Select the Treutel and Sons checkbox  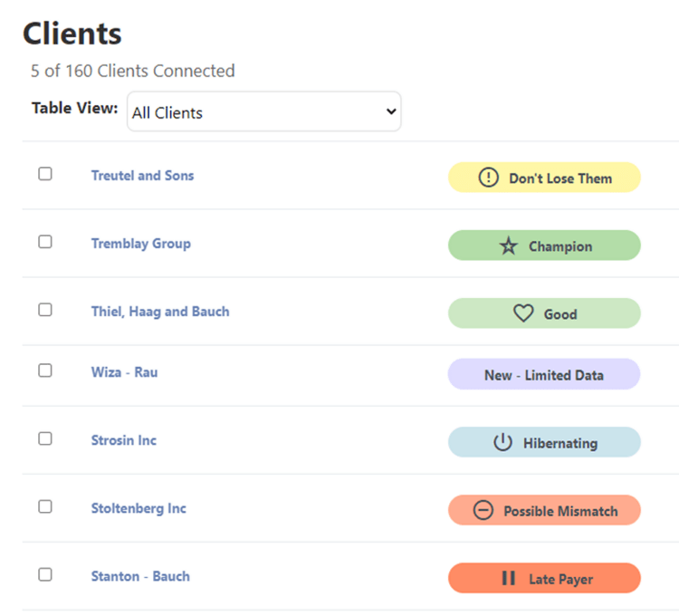pos(45,174)
